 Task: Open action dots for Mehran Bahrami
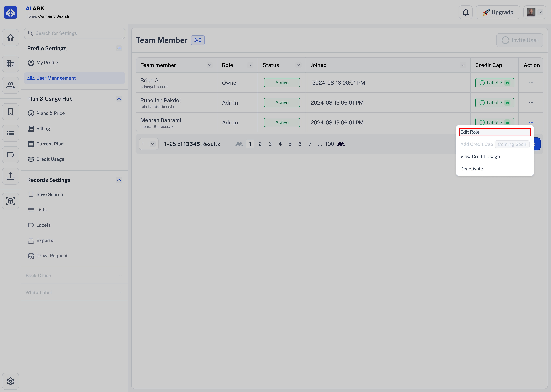click(531, 123)
